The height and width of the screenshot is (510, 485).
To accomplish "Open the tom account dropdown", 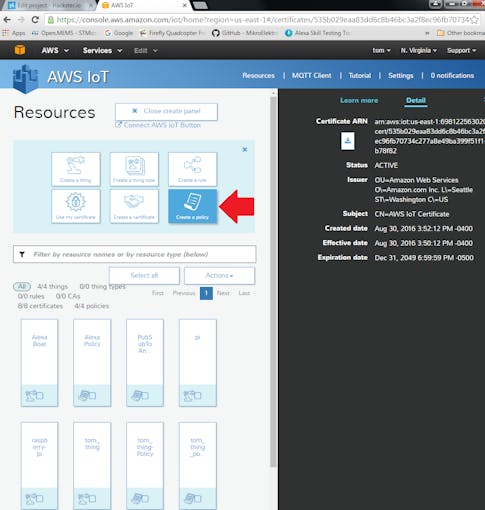I will point(381,50).
